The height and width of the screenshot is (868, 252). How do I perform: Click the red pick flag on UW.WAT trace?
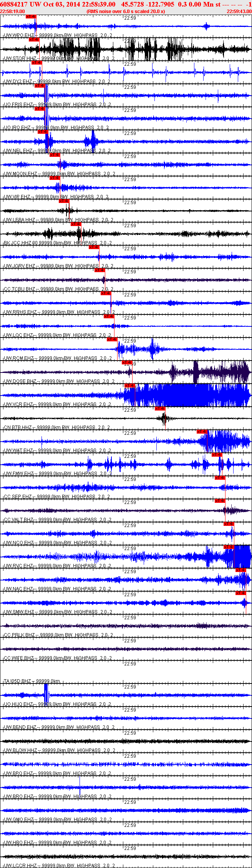(x=202, y=431)
